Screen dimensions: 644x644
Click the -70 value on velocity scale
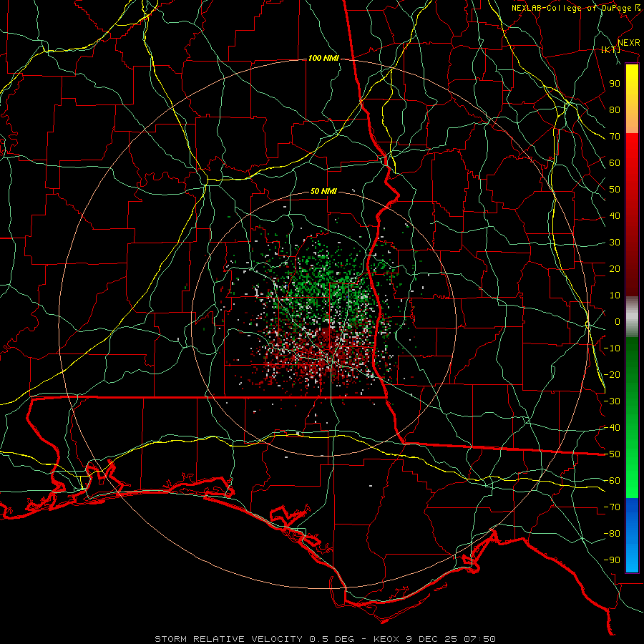612,507
